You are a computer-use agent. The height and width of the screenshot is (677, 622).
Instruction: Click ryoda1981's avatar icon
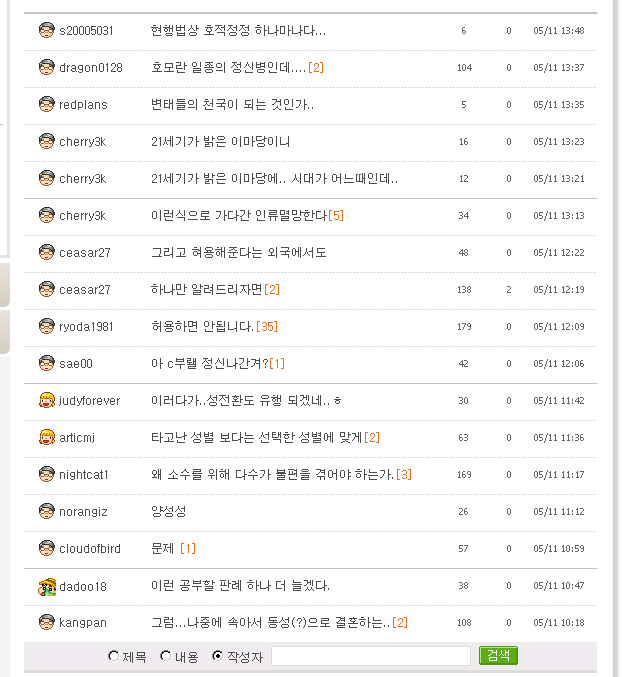(46, 326)
